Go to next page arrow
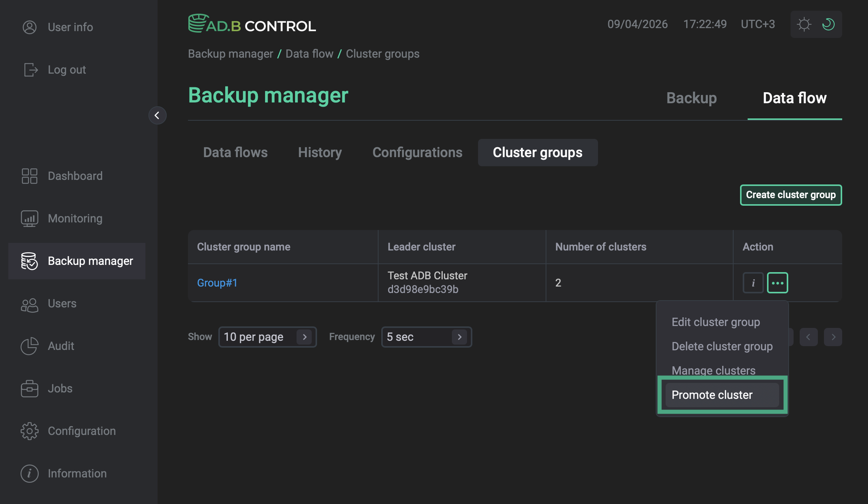Image resolution: width=868 pixels, height=504 pixels. point(833,337)
